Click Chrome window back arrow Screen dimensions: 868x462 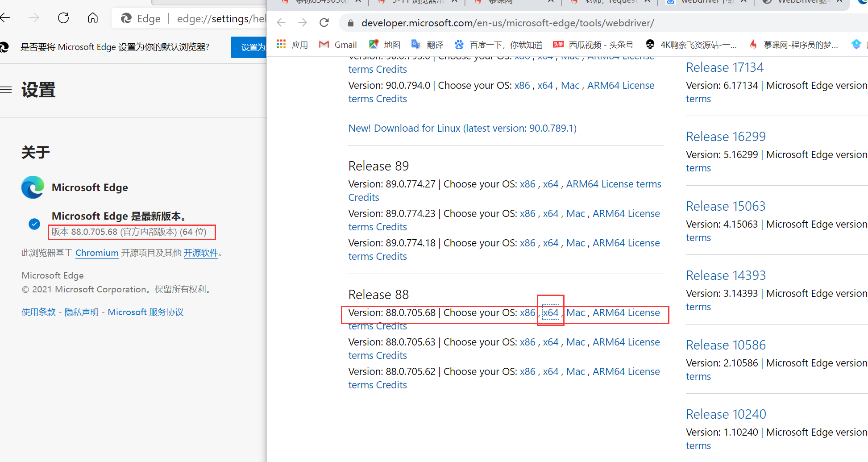tap(281, 22)
